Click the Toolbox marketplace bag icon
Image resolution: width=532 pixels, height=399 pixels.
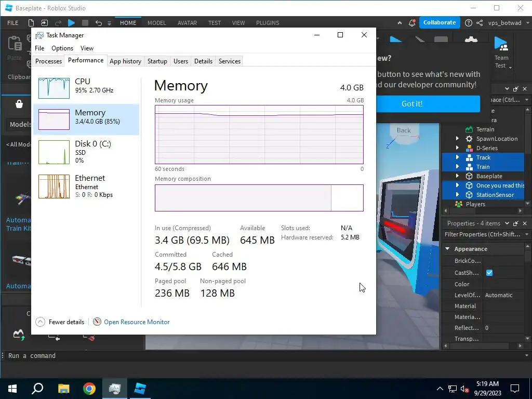tap(19, 104)
